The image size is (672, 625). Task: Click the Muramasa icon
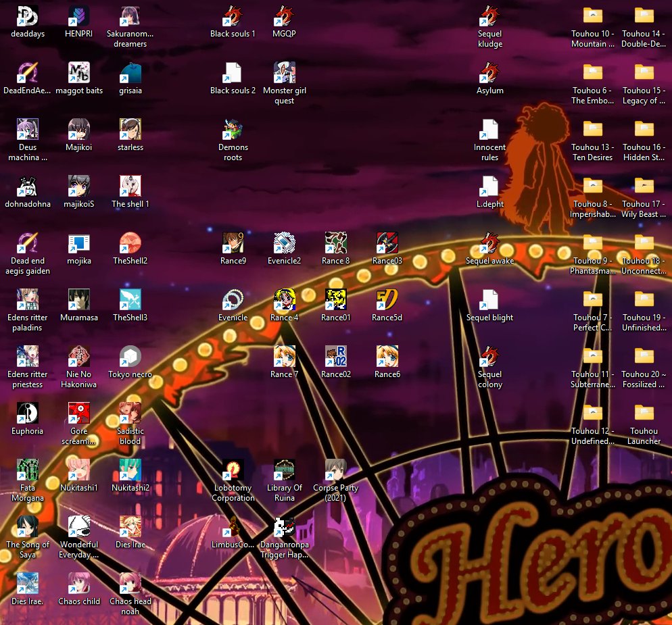(79, 299)
